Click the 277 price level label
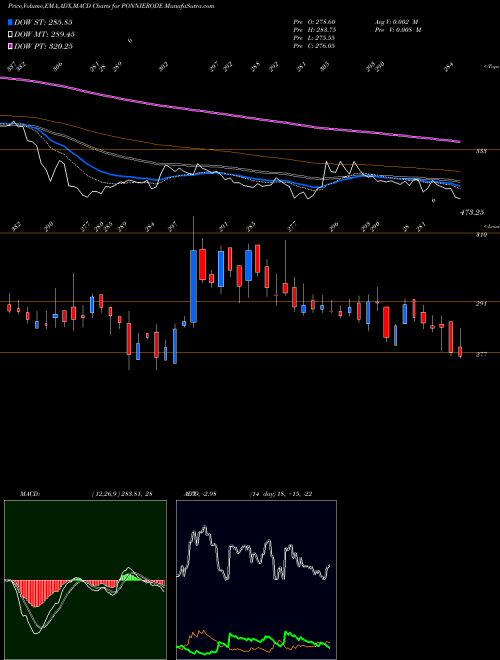This screenshot has width=500, height=660. click(481, 355)
